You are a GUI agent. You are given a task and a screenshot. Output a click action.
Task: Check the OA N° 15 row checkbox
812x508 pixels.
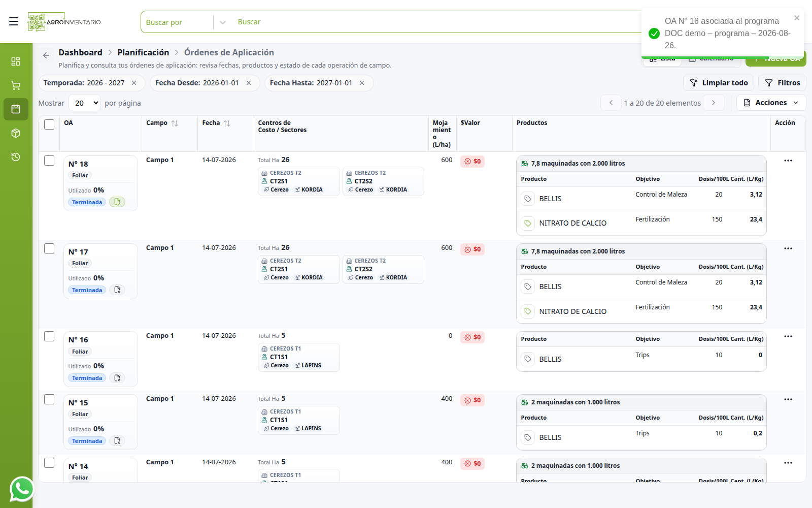pos(49,399)
